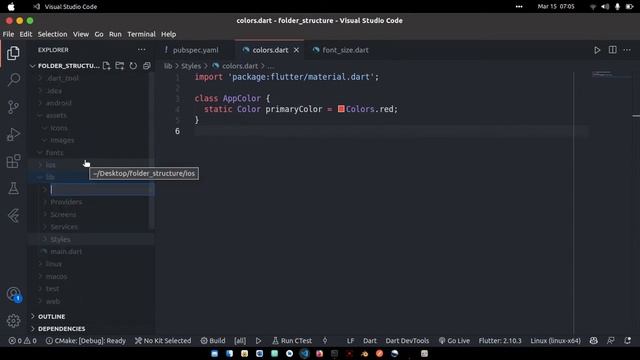Click Flutter: 2.10.3 version indicator

pos(500,340)
